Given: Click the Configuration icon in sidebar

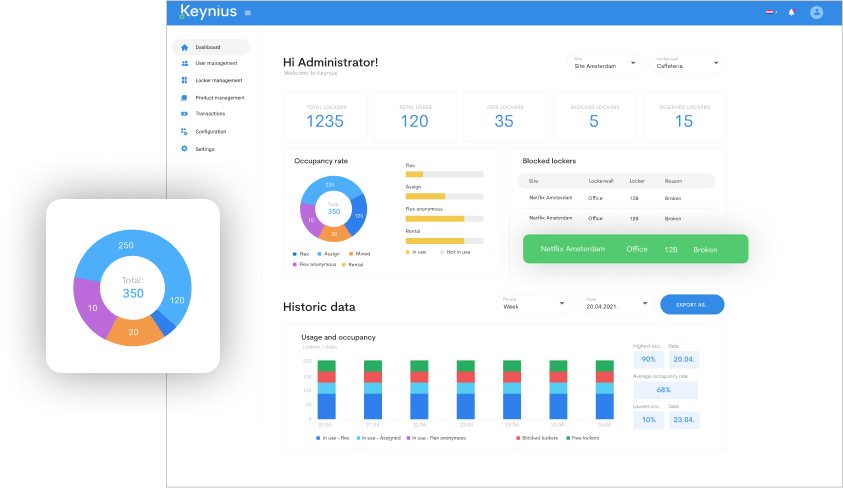Looking at the screenshot, I should (x=184, y=131).
